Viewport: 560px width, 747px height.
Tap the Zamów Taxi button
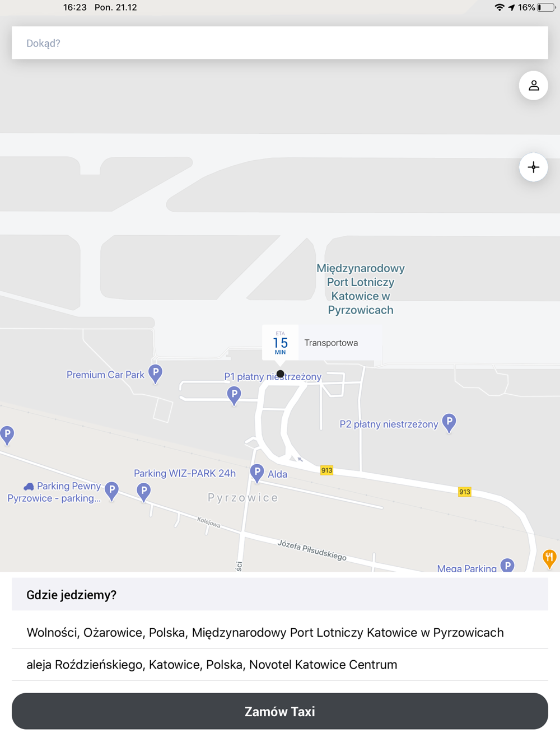[280, 711]
